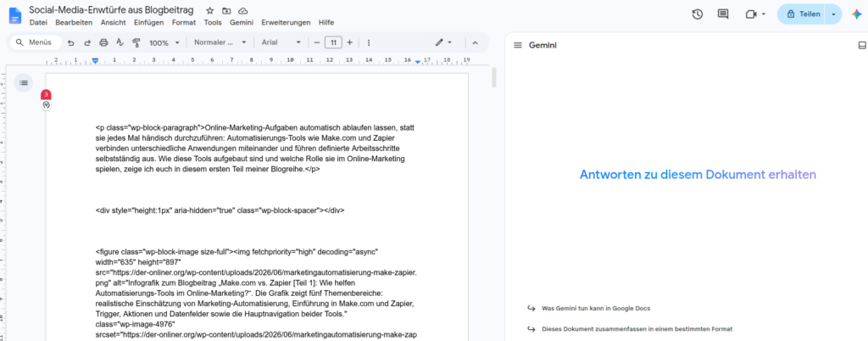This screenshot has width=868, height=341.
Task: Search the Menüs field
Action: point(35,42)
